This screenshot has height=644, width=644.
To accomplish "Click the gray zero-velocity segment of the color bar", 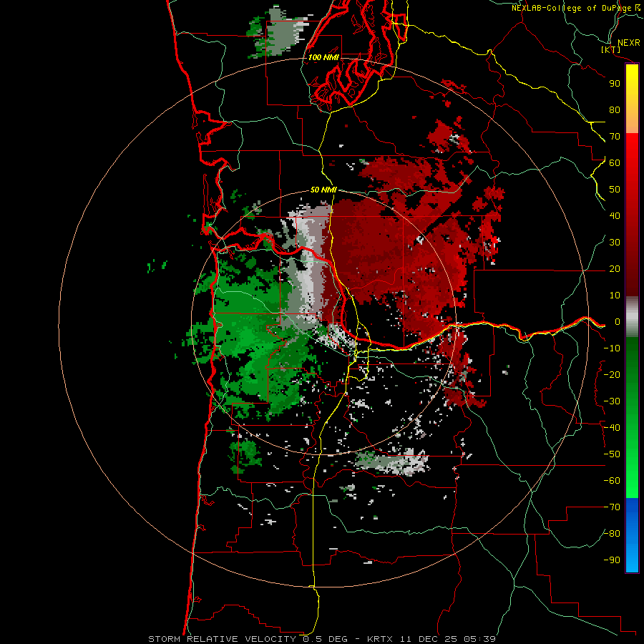I will (x=632, y=317).
